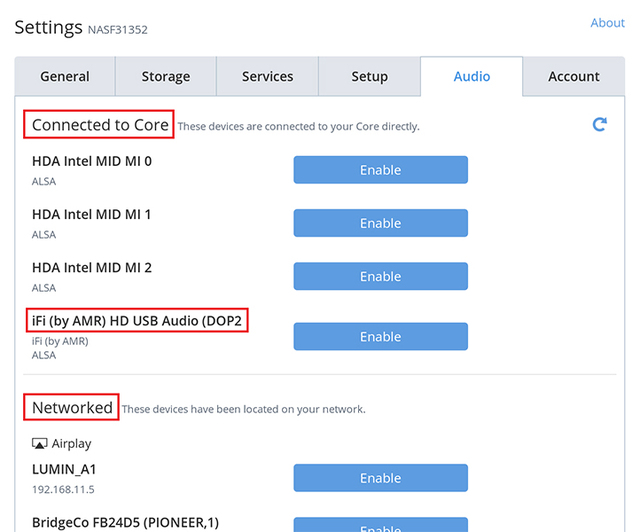This screenshot has width=640, height=532.
Task: Switch to the Storage tab
Action: pyautogui.click(x=166, y=77)
